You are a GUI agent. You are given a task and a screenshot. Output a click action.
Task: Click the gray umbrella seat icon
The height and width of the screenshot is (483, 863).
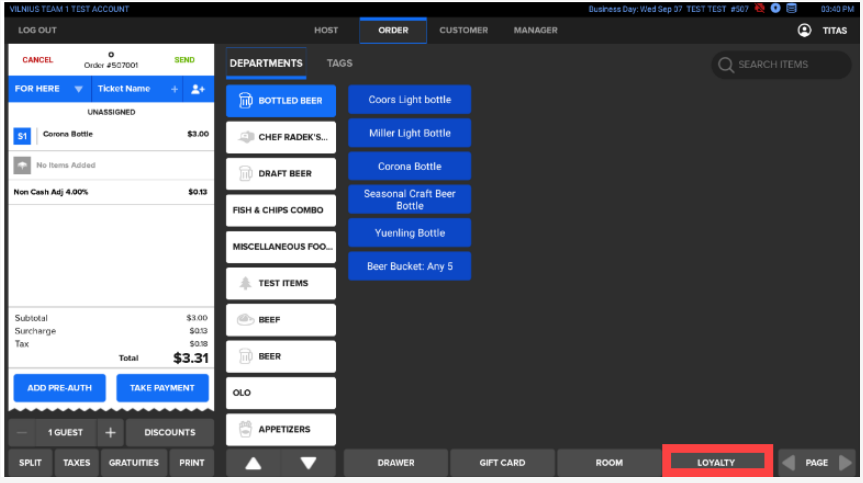[x=22, y=165]
